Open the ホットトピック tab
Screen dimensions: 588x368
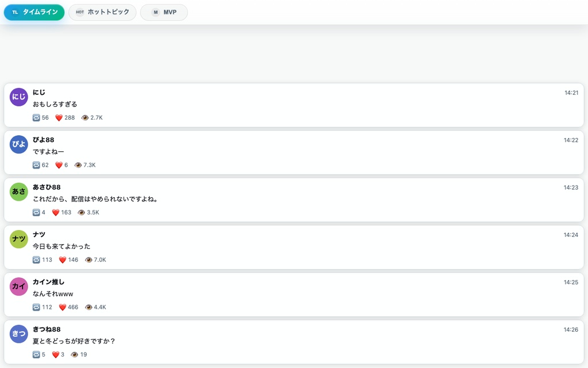pyautogui.click(x=102, y=13)
